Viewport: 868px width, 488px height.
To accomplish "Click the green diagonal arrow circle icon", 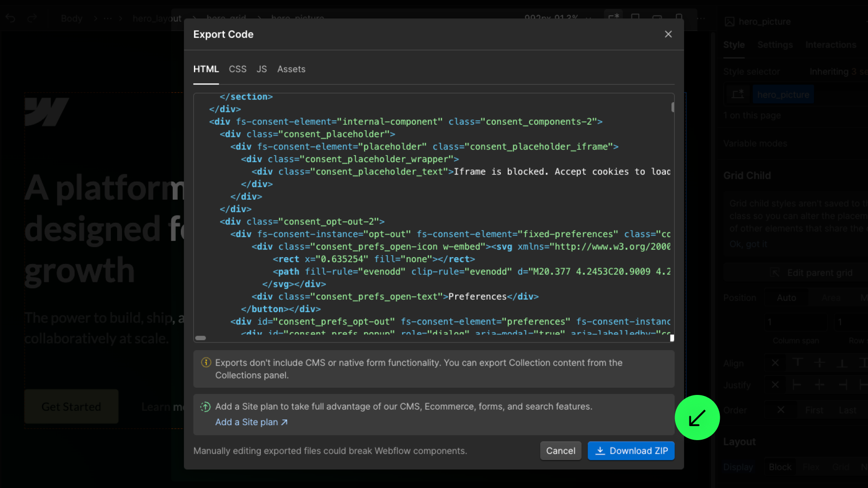I will [697, 418].
